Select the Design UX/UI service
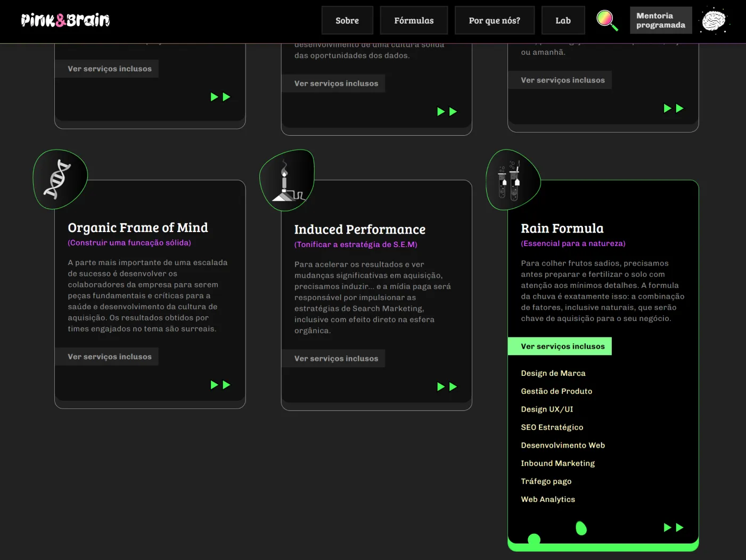The image size is (746, 560). click(547, 409)
